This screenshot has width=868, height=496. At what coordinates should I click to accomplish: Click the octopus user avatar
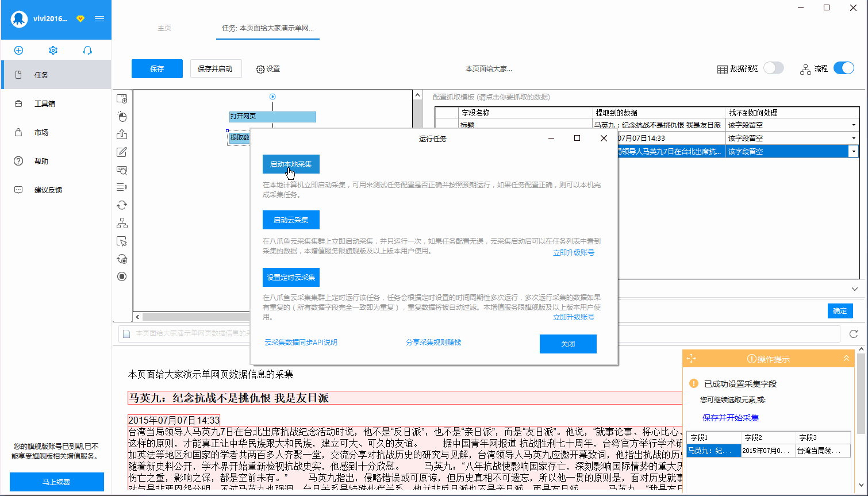point(20,19)
